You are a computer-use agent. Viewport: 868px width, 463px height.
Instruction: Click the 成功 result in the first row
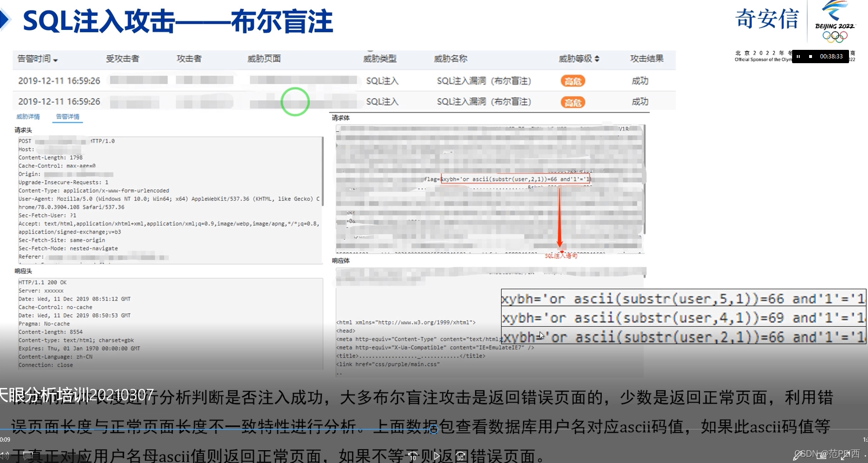[x=640, y=81]
